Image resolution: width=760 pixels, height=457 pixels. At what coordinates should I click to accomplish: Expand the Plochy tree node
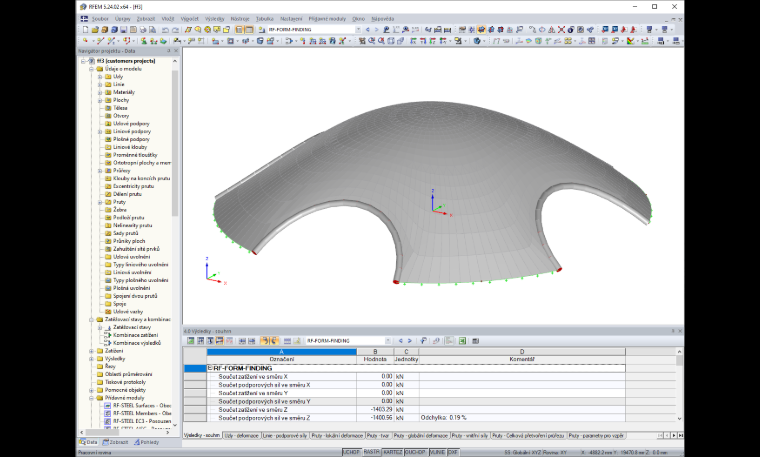[x=100, y=100]
